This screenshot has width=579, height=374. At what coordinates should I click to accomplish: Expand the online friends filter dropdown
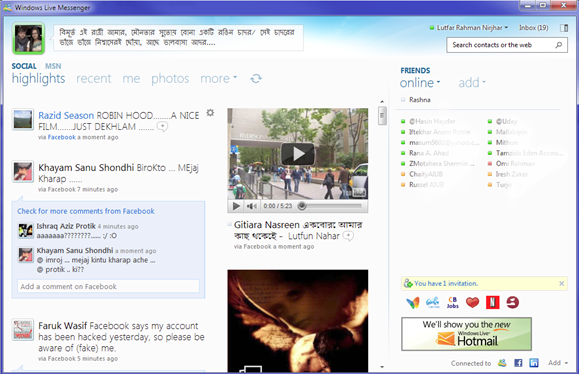tap(420, 83)
